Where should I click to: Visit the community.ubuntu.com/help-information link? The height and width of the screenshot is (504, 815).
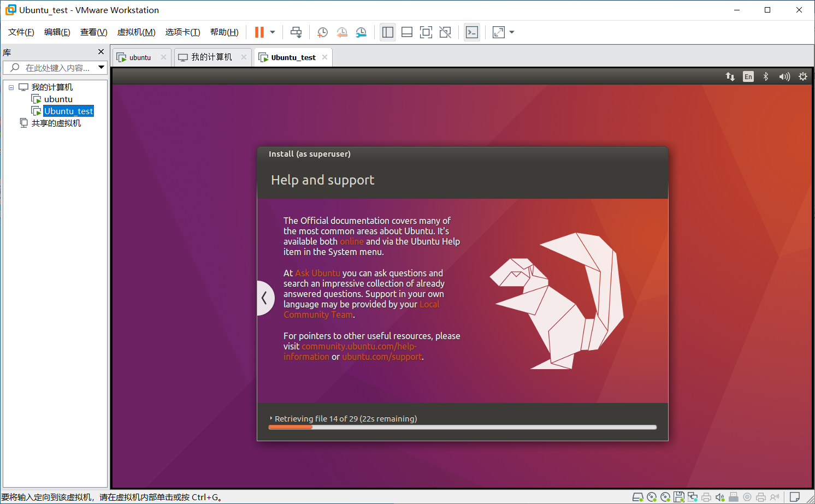[x=350, y=352]
